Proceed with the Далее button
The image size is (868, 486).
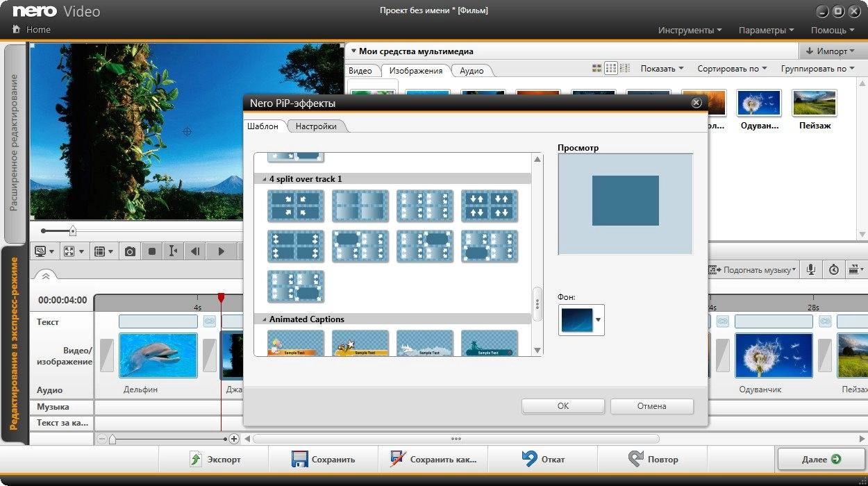[x=821, y=459]
